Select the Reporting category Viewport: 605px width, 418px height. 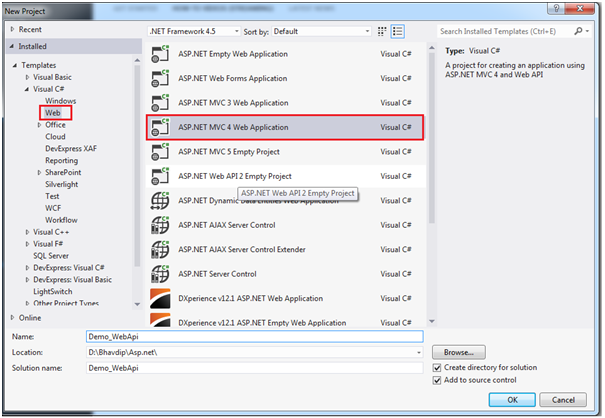click(x=61, y=161)
